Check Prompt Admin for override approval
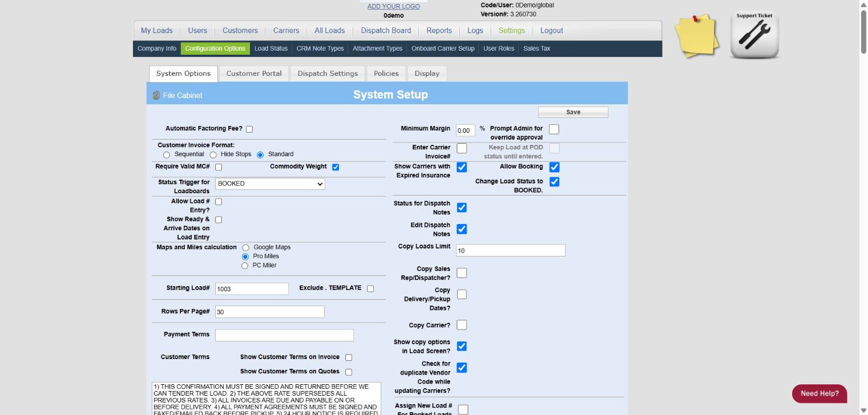Viewport: 868px width, 415px height. 554,129
